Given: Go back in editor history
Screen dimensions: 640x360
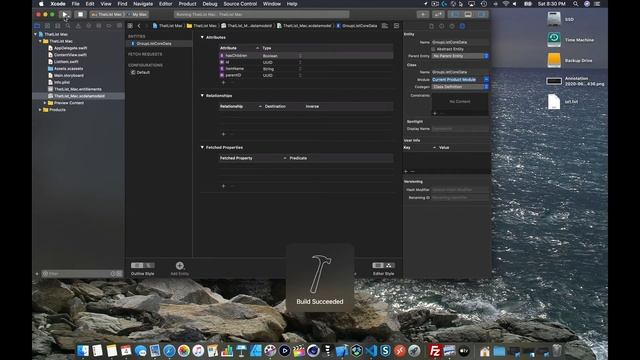Looking at the screenshot, I should point(139,26).
